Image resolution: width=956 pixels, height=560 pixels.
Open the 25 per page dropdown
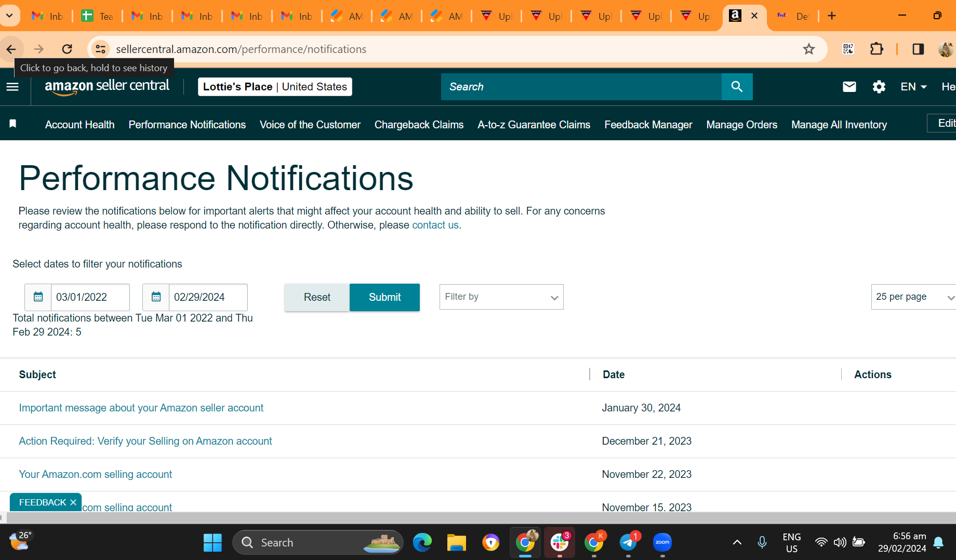pos(913,297)
